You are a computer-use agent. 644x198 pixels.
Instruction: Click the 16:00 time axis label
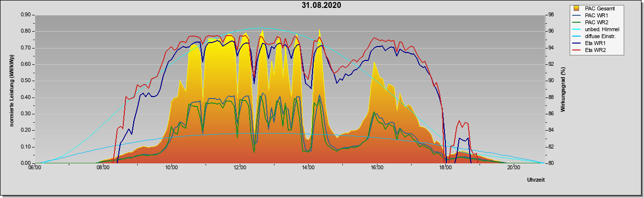tap(376, 167)
